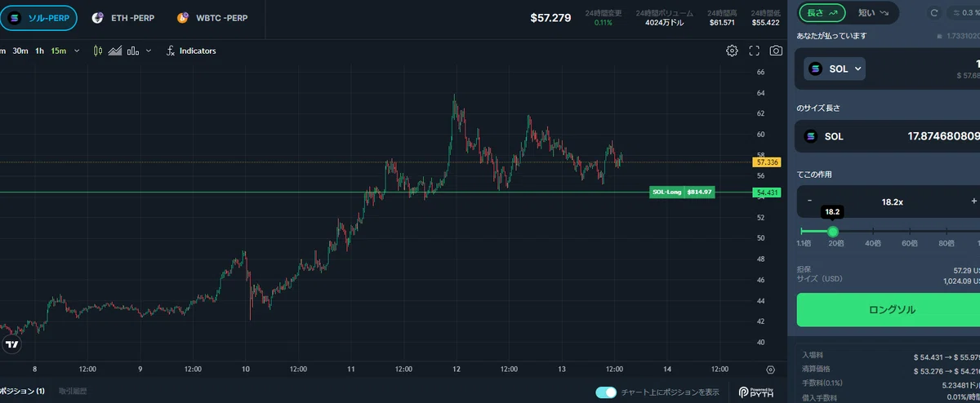This screenshot has width=980, height=403.
Task: Click the 24時間低 $55.422 stat
Action: coord(765,17)
